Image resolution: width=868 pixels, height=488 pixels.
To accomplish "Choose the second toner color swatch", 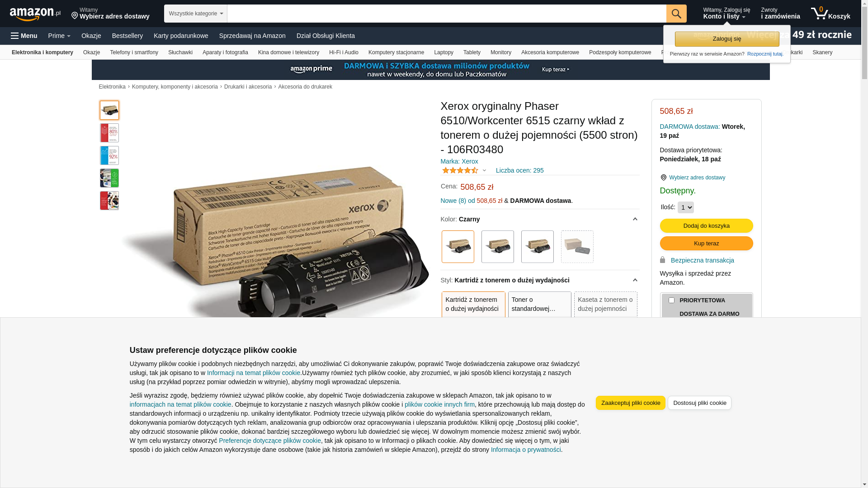I will click(x=498, y=247).
